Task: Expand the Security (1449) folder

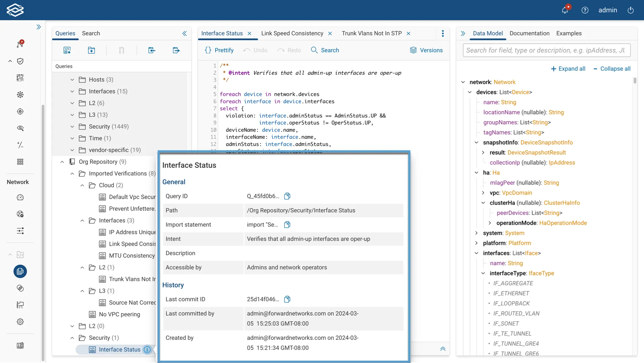Action: (x=72, y=127)
